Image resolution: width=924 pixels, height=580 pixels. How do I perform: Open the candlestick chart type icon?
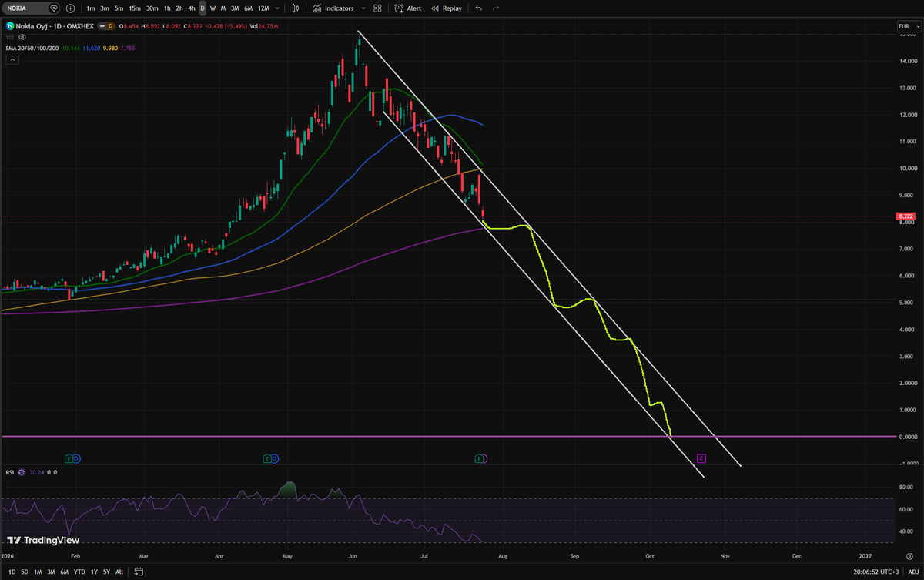[x=295, y=8]
